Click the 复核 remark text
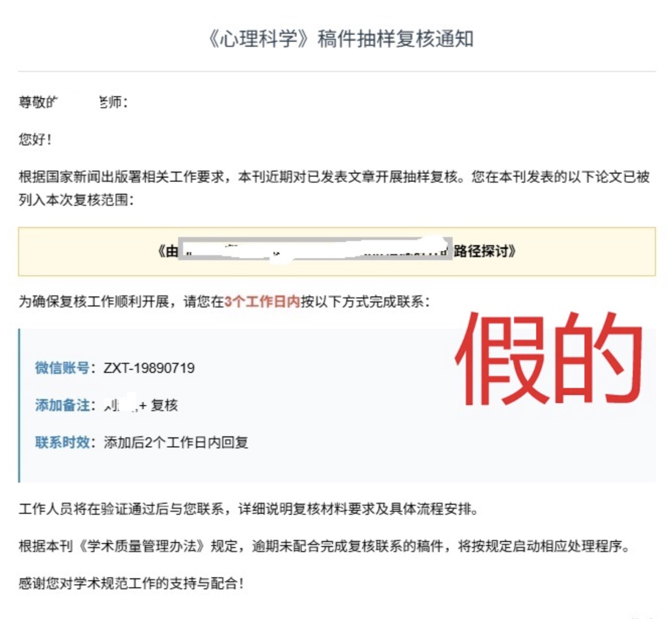This screenshot has height=619, width=672. point(164,405)
